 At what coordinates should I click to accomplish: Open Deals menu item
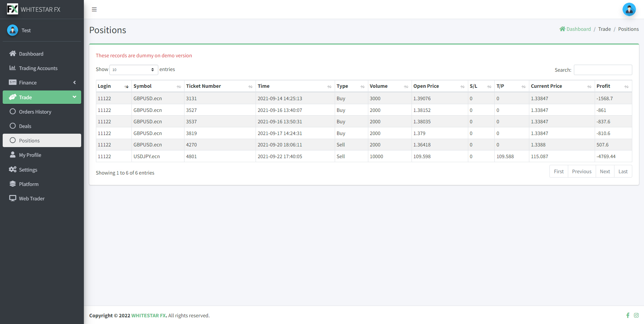[42, 126]
